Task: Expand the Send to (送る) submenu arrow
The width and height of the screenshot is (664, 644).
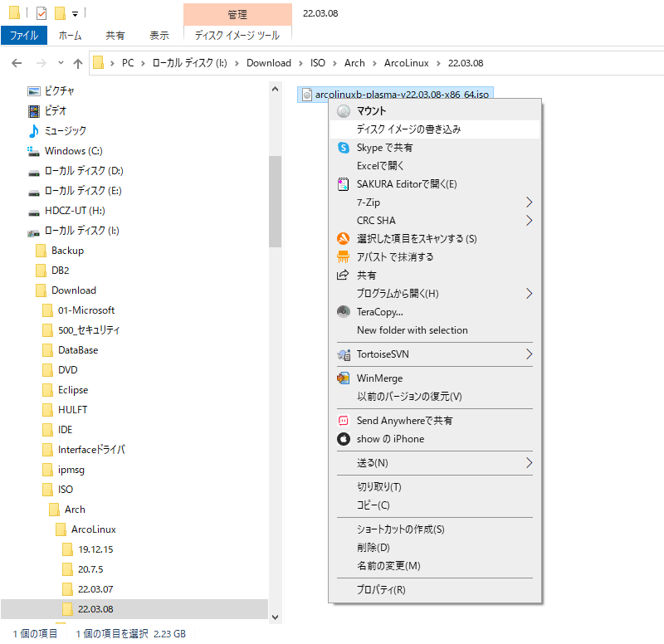Action: point(529,463)
